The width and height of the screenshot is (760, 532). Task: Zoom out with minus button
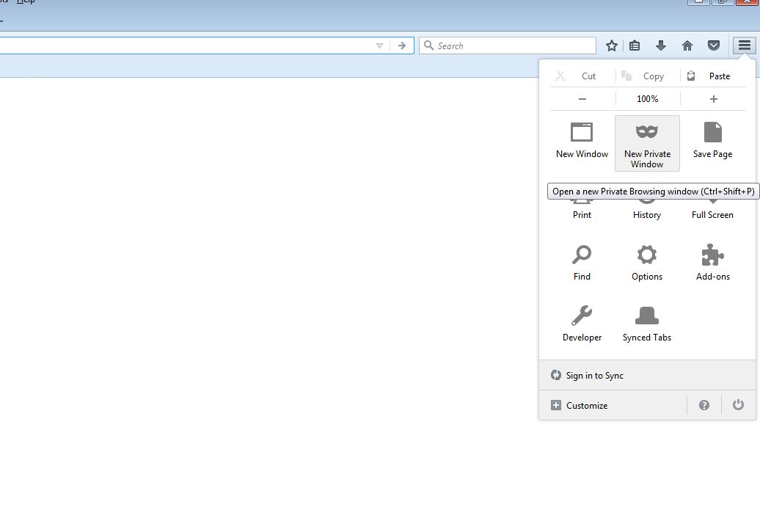coord(582,99)
